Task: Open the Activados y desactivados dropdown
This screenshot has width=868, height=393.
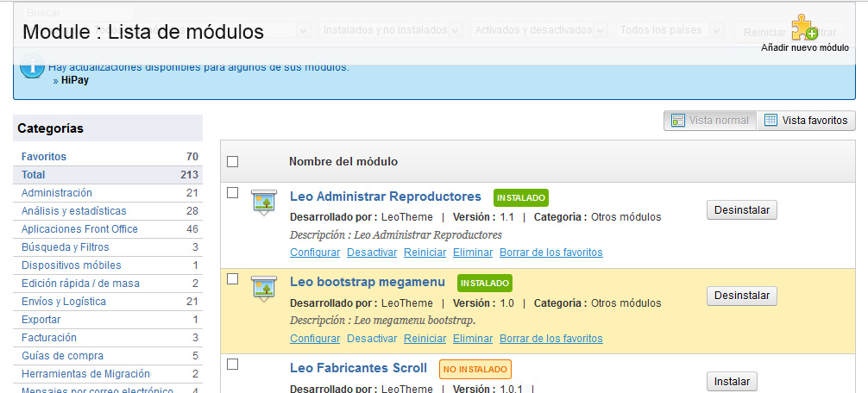Action: (x=540, y=30)
